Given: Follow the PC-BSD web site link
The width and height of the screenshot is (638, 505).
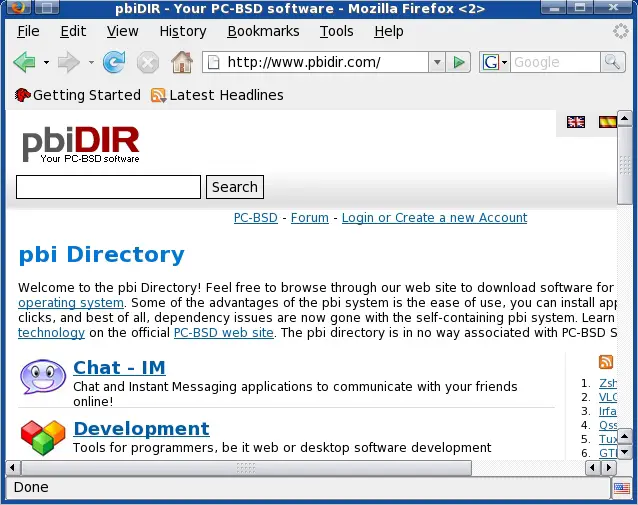Looking at the screenshot, I should pyautogui.click(x=223, y=333).
